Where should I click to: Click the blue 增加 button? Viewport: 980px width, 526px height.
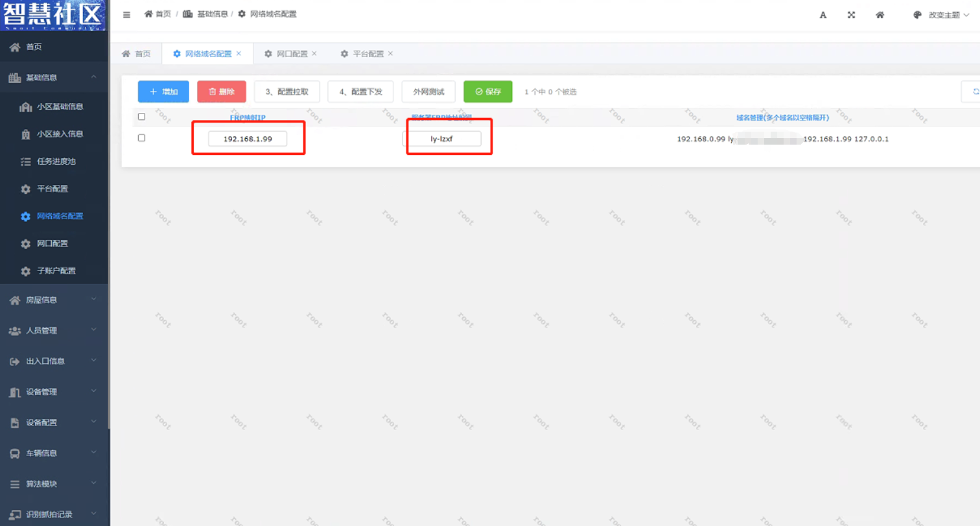163,92
